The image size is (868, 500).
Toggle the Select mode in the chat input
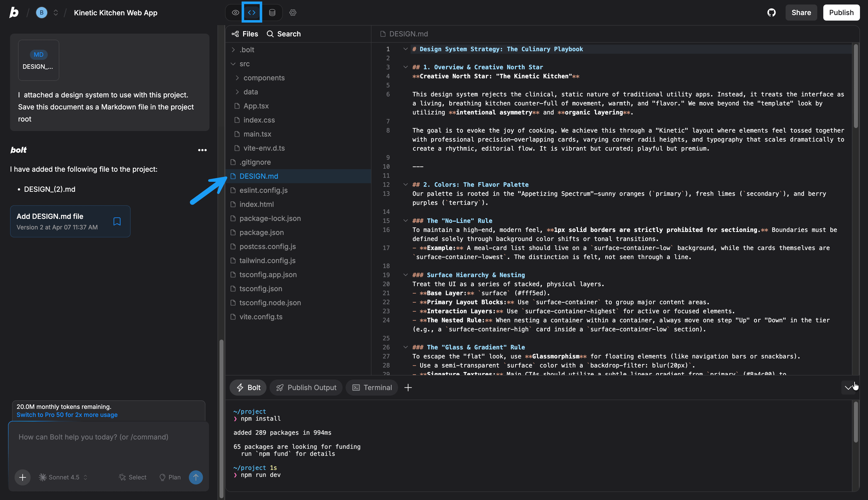point(132,477)
